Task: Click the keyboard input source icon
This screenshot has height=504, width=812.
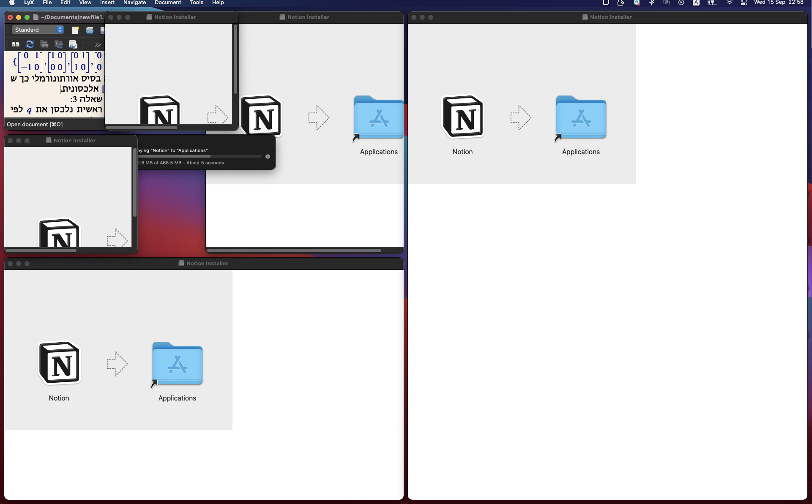Action: click(696, 3)
